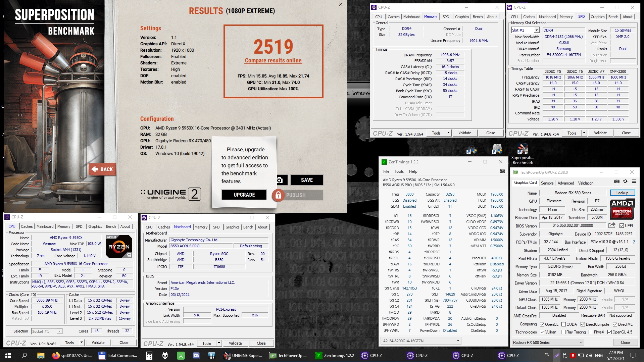Open Calculator from the taskbar

pos(149,355)
